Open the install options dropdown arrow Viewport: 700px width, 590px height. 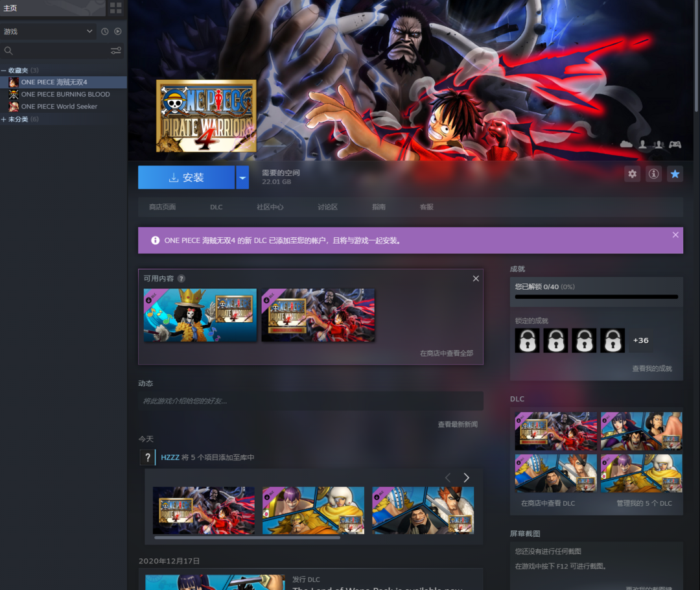(x=242, y=177)
